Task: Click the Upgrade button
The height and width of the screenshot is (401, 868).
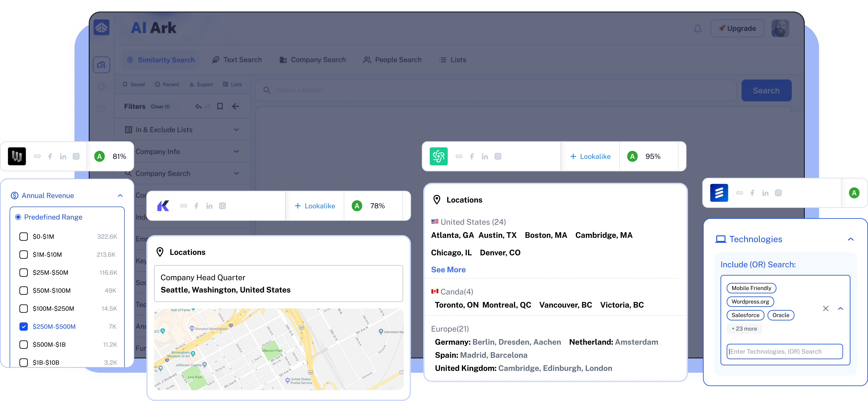Action: pos(737,28)
